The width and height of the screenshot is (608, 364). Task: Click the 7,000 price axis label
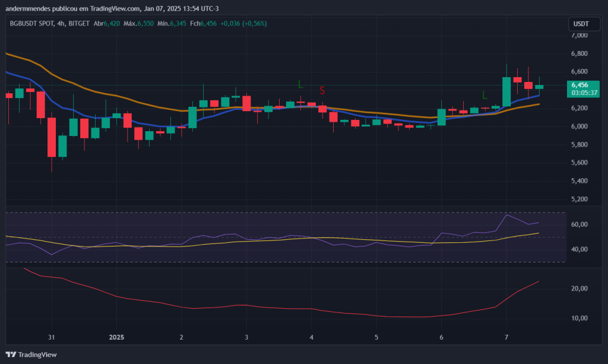[x=579, y=35]
